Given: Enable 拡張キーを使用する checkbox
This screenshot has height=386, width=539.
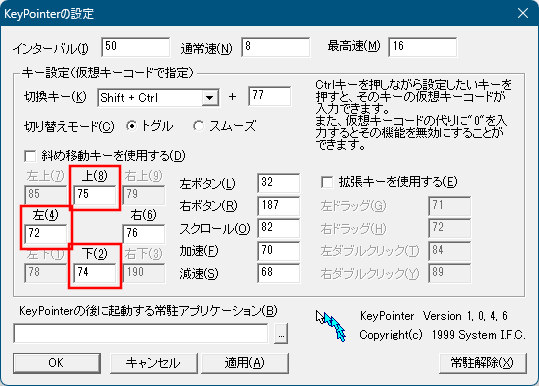Looking at the screenshot, I should (x=327, y=182).
